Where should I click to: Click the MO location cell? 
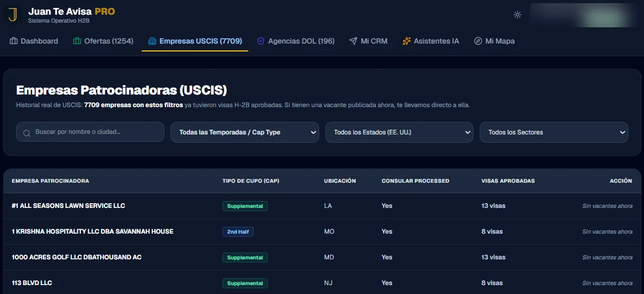coord(329,232)
